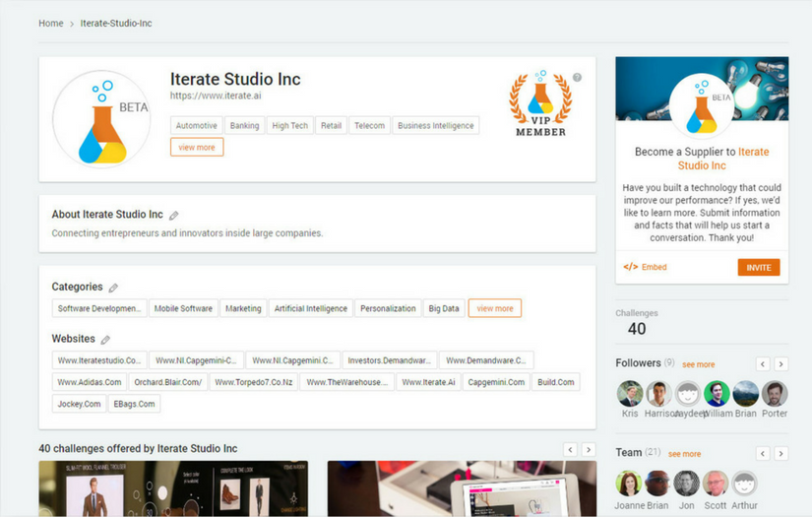Click the Personalization category tag
Image resolution: width=812 pixels, height=517 pixels.
click(388, 308)
